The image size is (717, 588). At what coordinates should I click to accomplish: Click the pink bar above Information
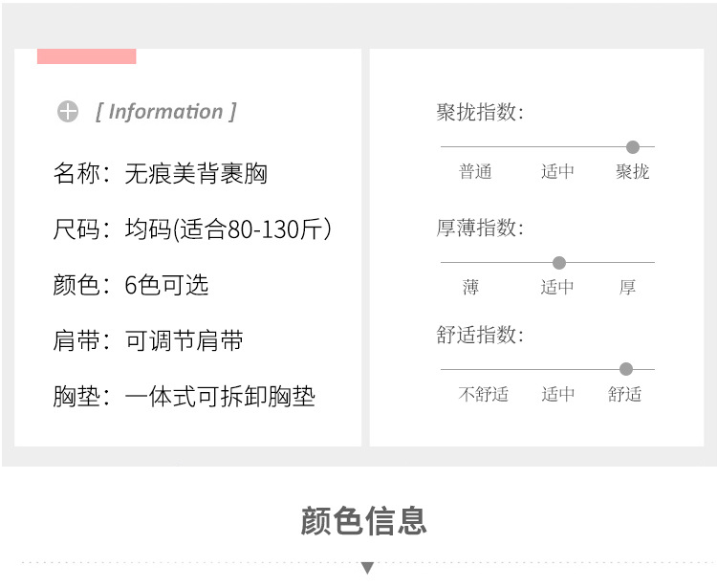click(x=86, y=56)
